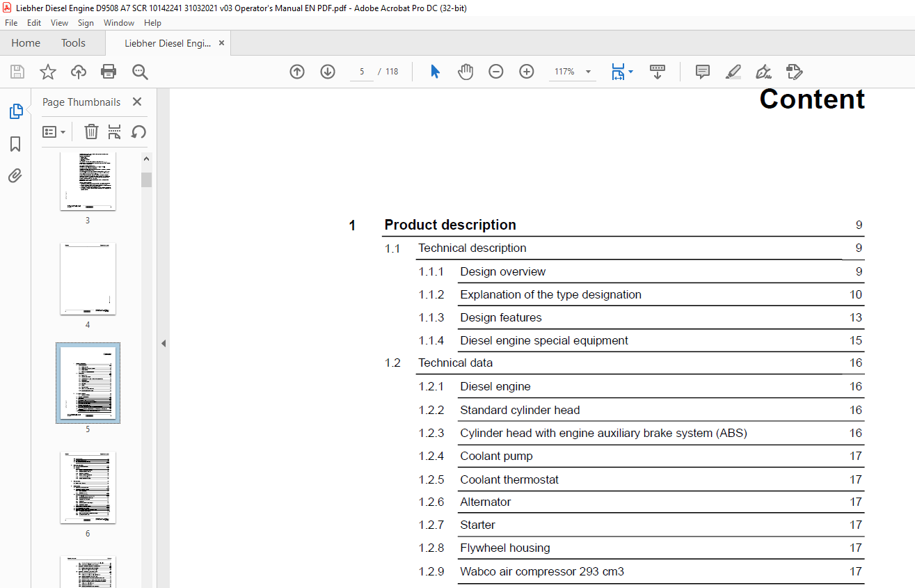Viewport: 915px width, 588px height.
Task: Open the Bookmarks sidebar panel
Action: pos(15,144)
